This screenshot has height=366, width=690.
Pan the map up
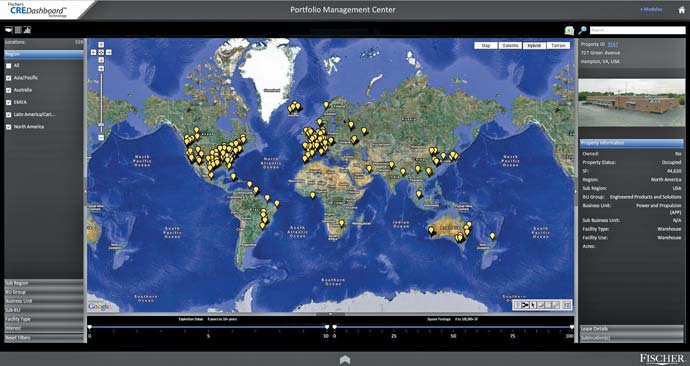tap(101, 44)
